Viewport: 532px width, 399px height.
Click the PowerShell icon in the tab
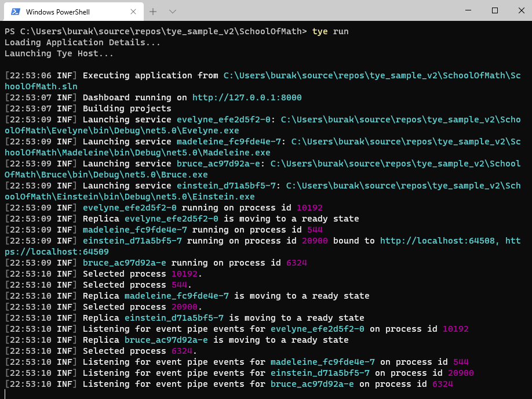click(16, 12)
